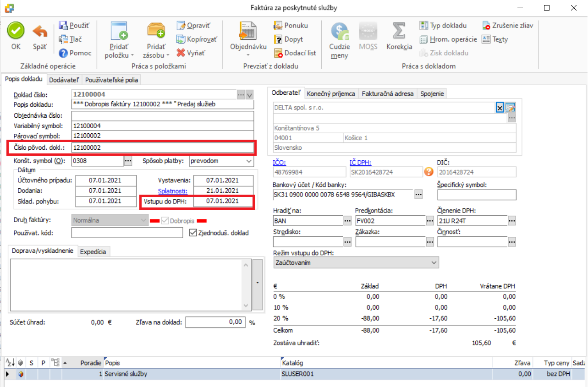Viewport: 588px width, 387px height.
Task: Click the Späť back arrow icon
Action: tap(40, 32)
